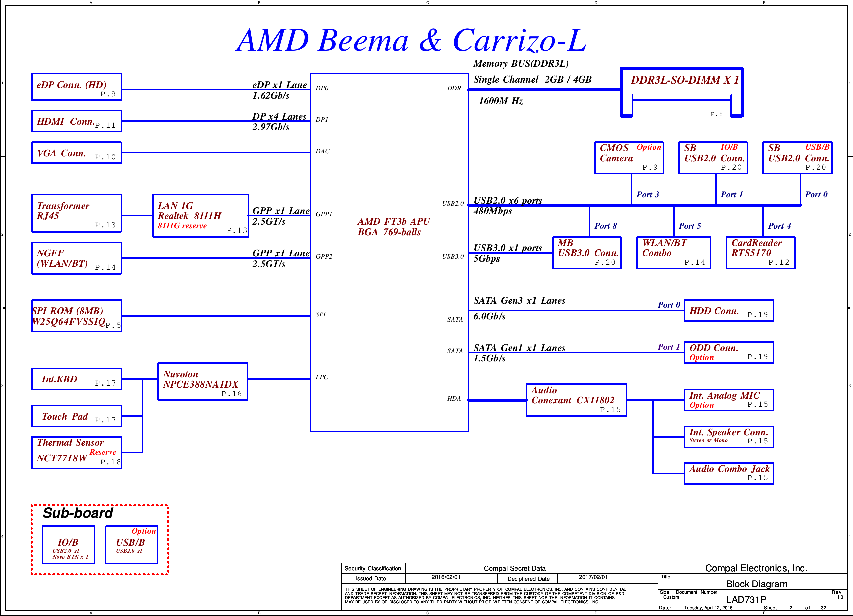Click the AMD Beema & Carrizo-L title

pos(411,41)
